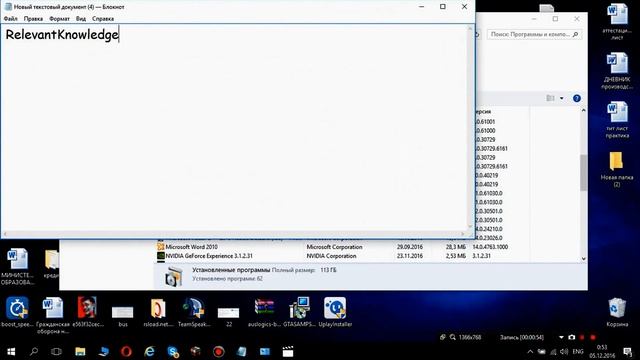Select the rsload.net... desktop file
The width and height of the screenshot is (640, 360).
pos(158,312)
